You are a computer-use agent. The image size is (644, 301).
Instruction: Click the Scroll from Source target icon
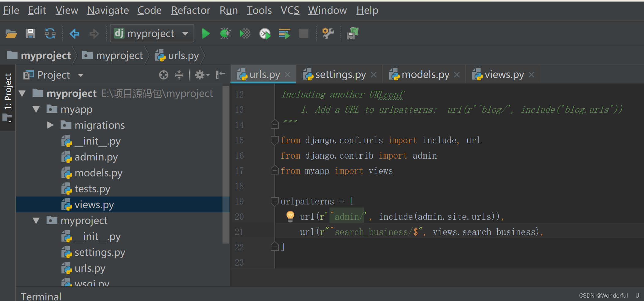tap(164, 75)
